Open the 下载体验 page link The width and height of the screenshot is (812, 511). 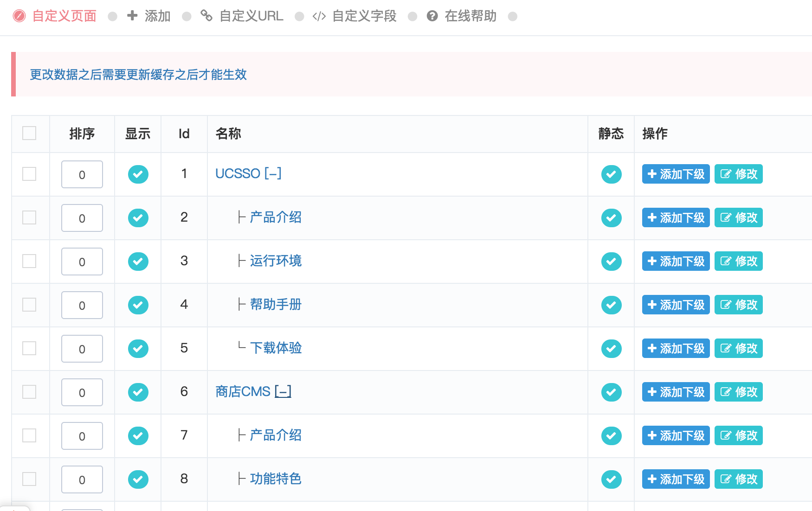(276, 348)
